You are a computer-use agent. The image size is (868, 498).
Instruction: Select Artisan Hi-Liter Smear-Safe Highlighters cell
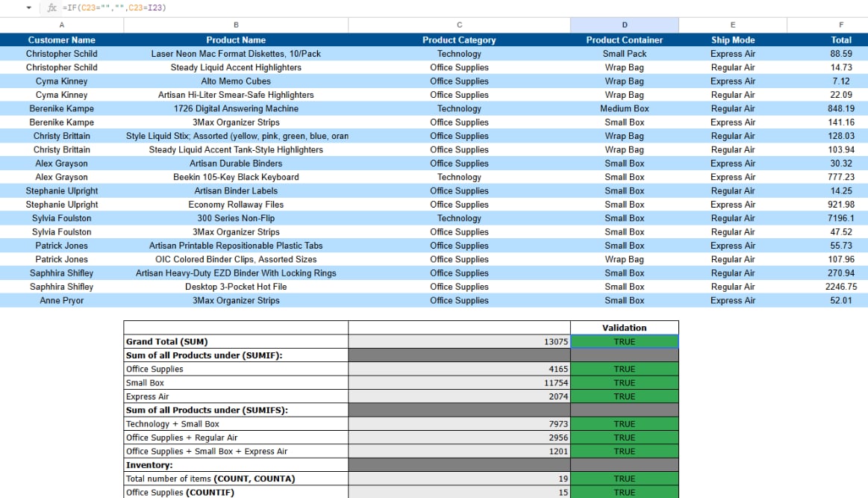pyautogui.click(x=236, y=95)
